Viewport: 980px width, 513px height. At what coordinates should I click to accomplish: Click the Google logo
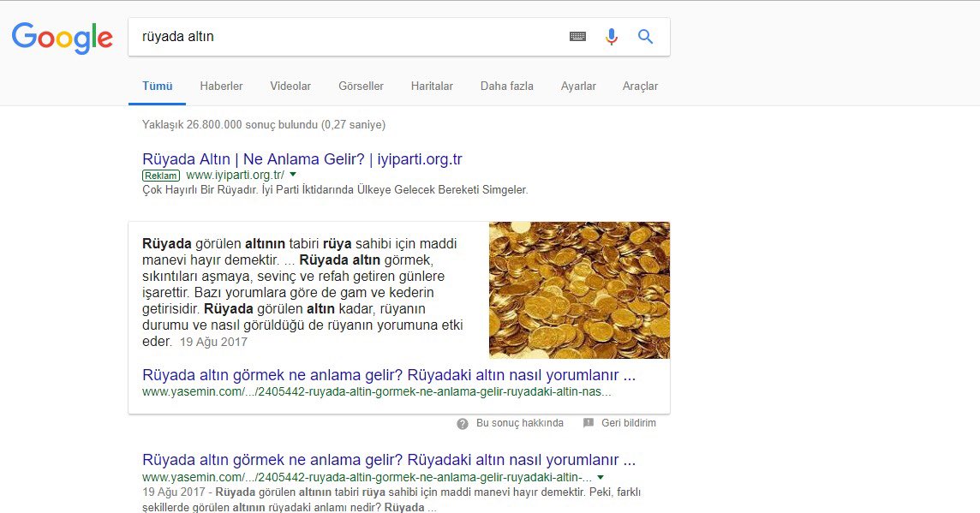click(62, 37)
